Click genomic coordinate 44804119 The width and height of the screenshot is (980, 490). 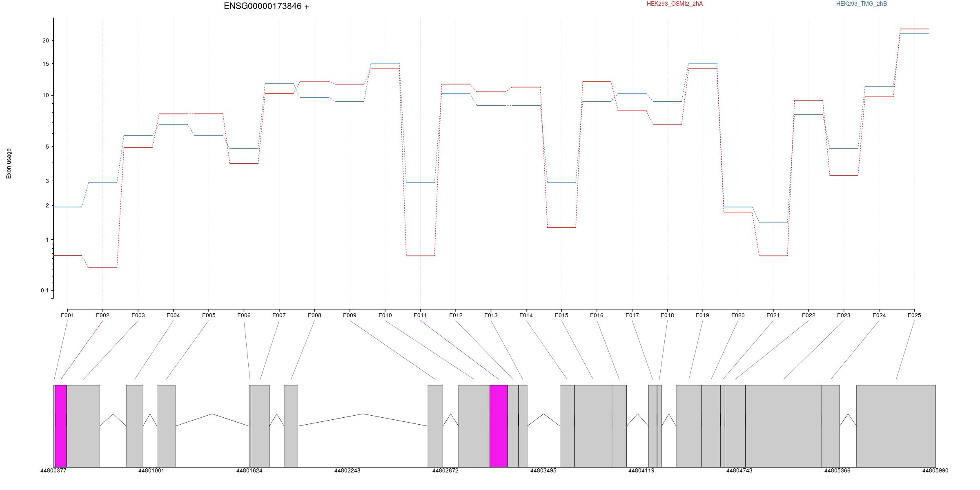641,471
